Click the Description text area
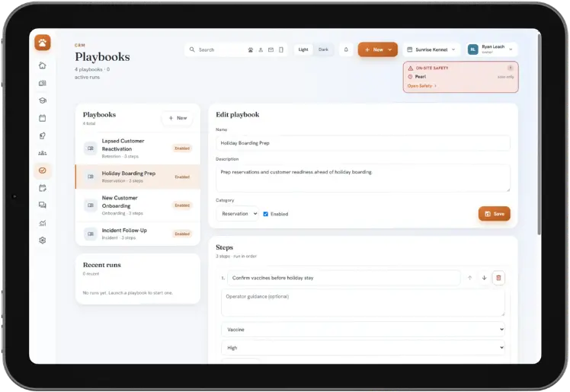This screenshot has width=570, height=392. coord(363,178)
